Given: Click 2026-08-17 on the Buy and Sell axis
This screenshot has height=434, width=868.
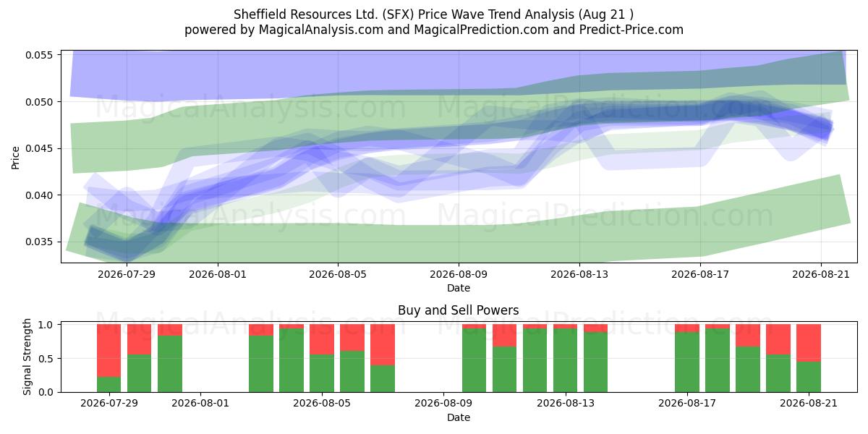Looking at the screenshot, I should 687,404.
